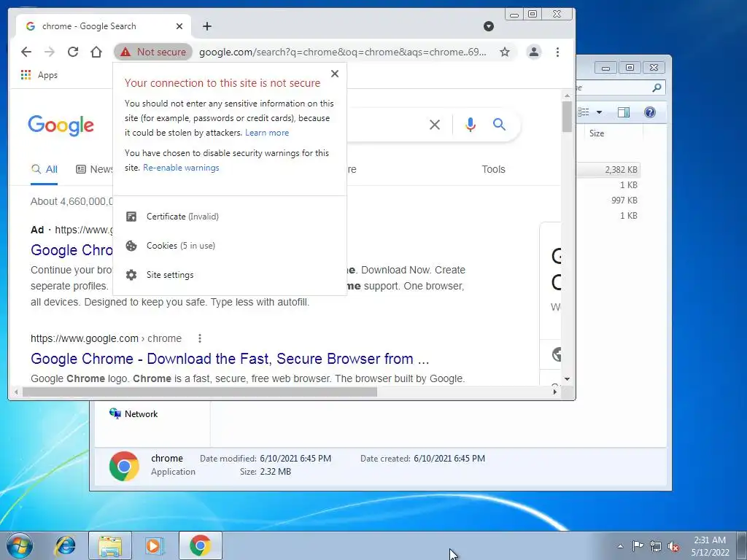Change view with Explorer views icon
The image size is (747, 560).
[x=584, y=112]
